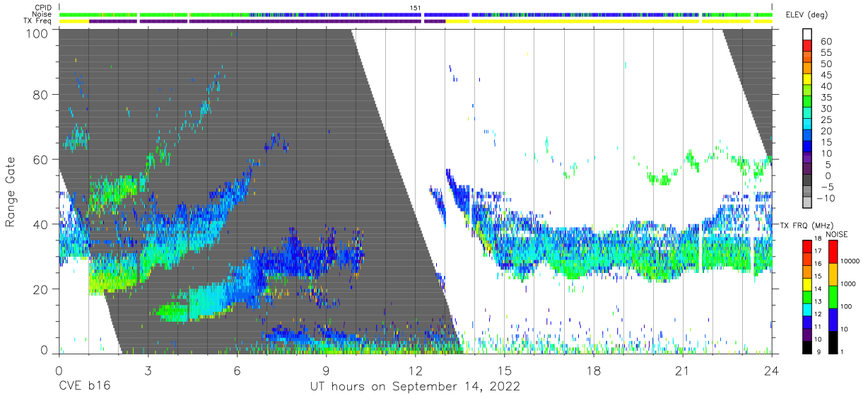The height and width of the screenshot is (401, 868).
Task: Click the '55' label on the ELEV scale
Action: (825, 53)
